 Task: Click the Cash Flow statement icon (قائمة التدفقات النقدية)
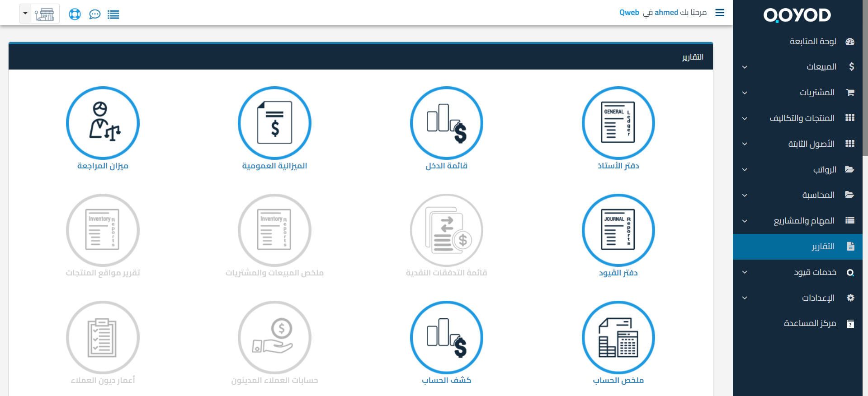(446, 230)
